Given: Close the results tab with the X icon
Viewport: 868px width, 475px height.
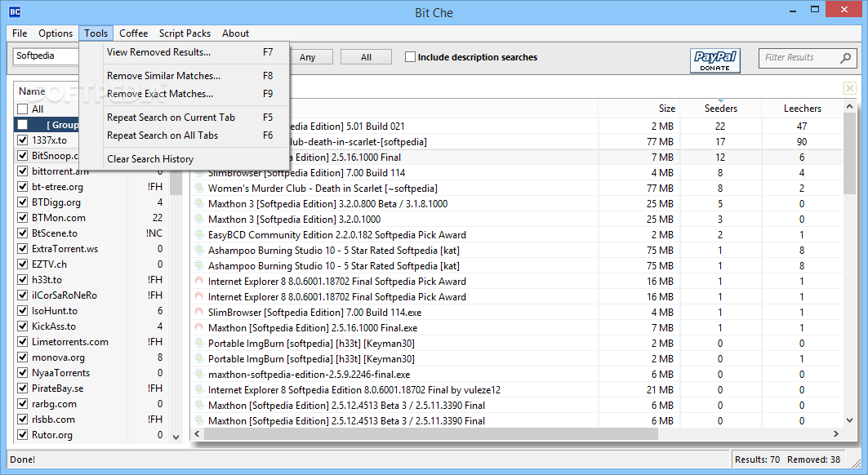Looking at the screenshot, I should [x=850, y=88].
